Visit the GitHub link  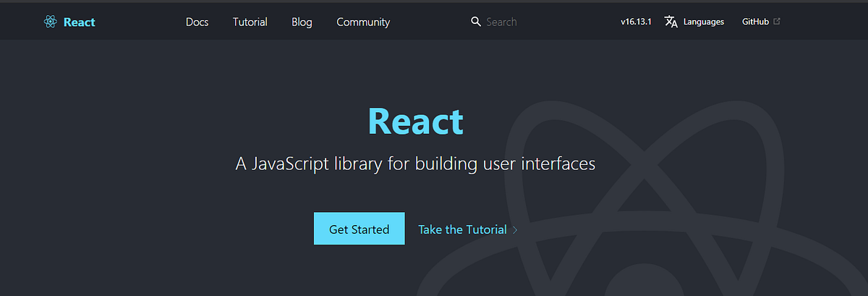[755, 22]
